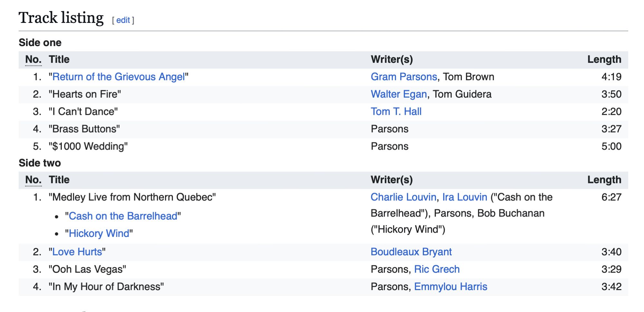644x312 pixels.
Task: Click the Track listing heading
Action: [61, 18]
